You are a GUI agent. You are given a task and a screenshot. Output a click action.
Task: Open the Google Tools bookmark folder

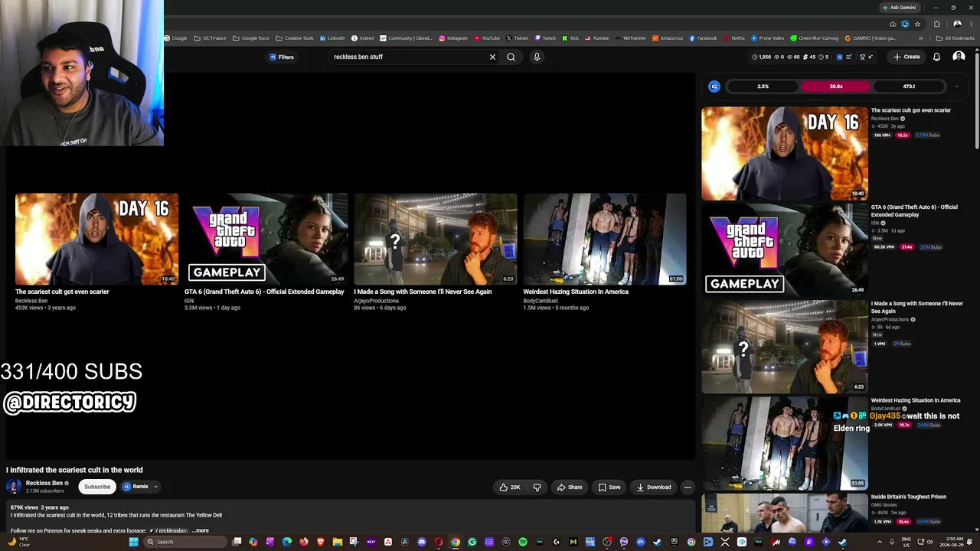point(251,38)
